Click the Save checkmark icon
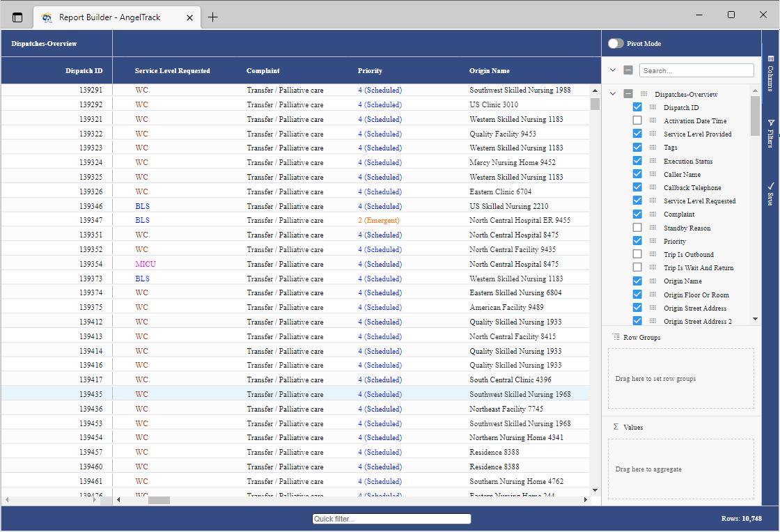Screen dimensions: 780x532 pyautogui.click(x=771, y=187)
